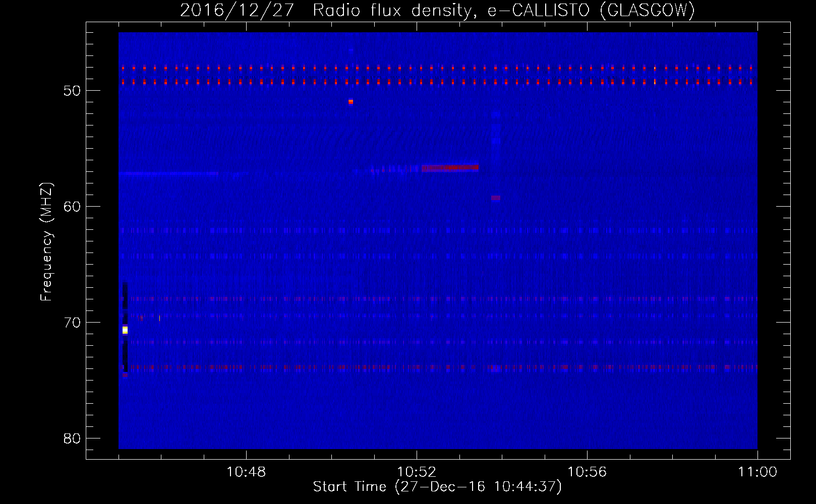Click the 80 MHz frequency tick label

pos(72,438)
